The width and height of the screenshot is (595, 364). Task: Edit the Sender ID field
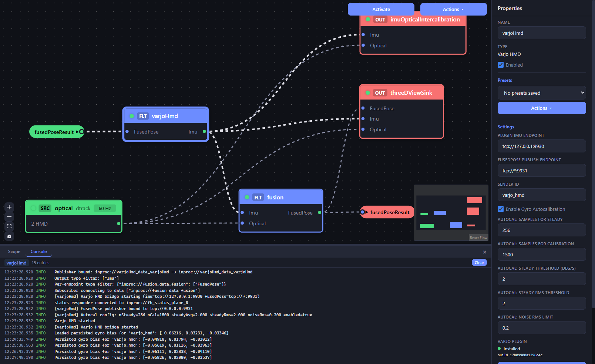[x=542, y=195]
